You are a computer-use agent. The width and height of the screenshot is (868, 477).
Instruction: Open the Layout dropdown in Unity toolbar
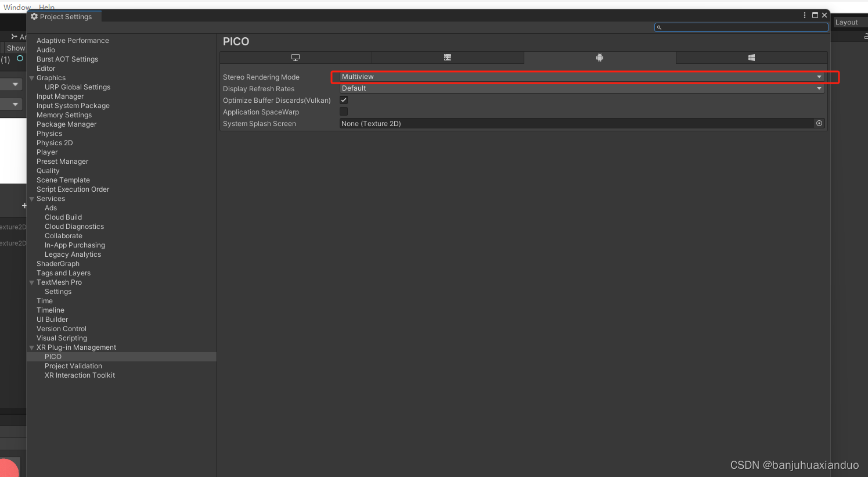point(850,22)
